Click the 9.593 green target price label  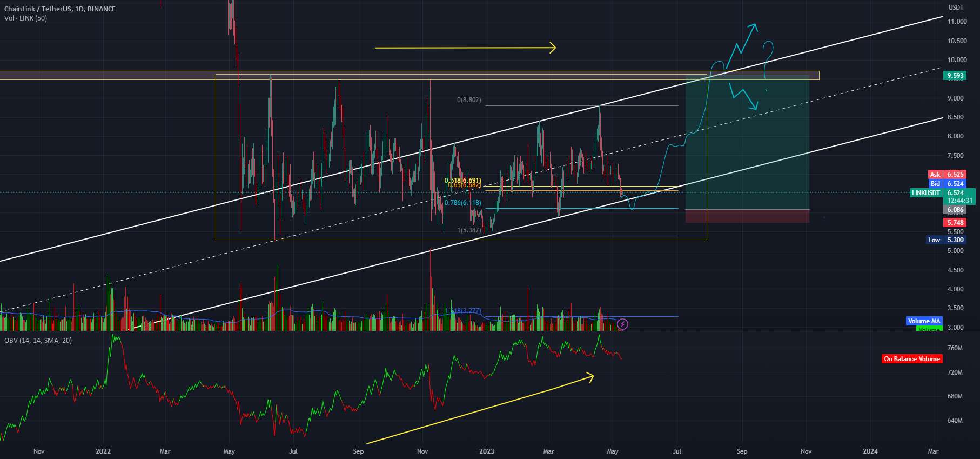955,76
